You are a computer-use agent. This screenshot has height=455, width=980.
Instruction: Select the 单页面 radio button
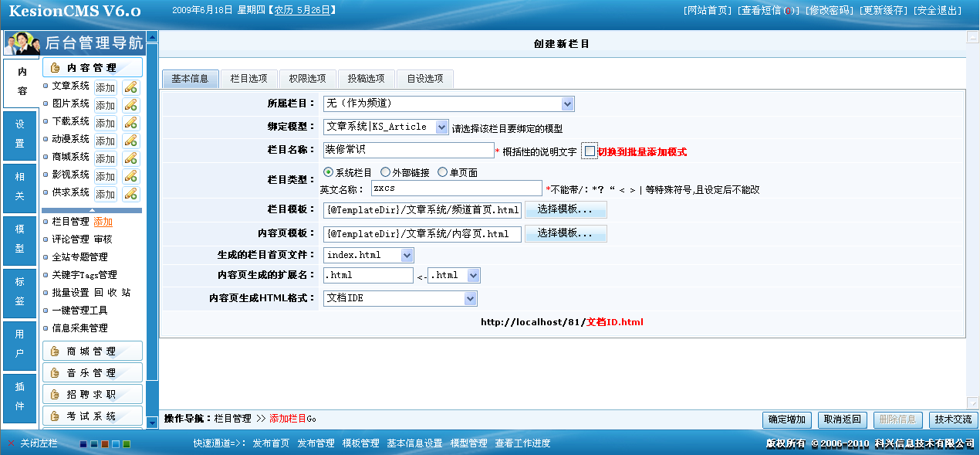(442, 172)
